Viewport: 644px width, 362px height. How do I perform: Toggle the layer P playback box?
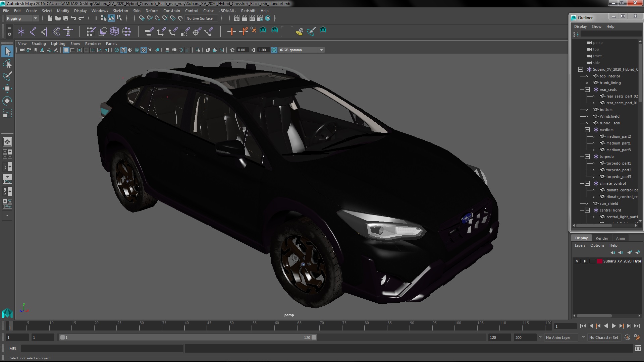pos(585,261)
